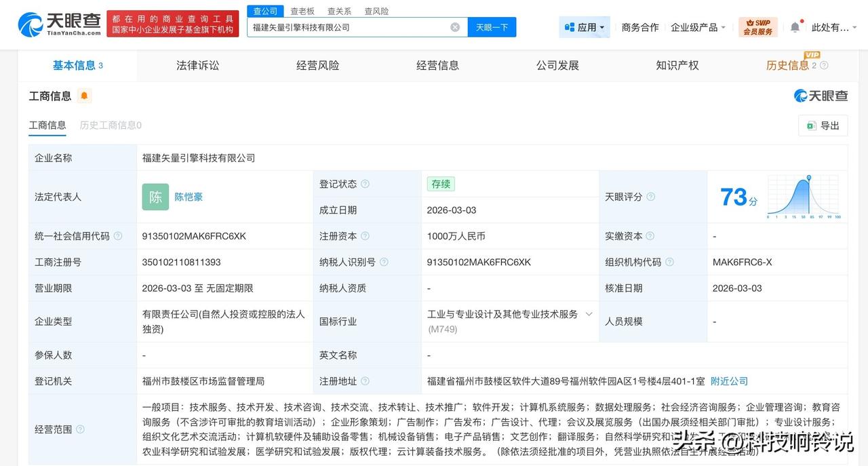Click the 应用 apps grid icon
This screenshot has width=868, height=466.
point(568,26)
